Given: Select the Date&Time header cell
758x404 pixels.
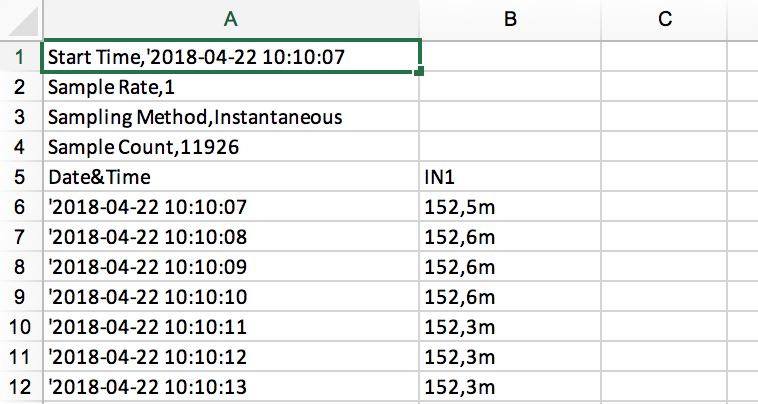Looking at the screenshot, I should coord(230,177).
